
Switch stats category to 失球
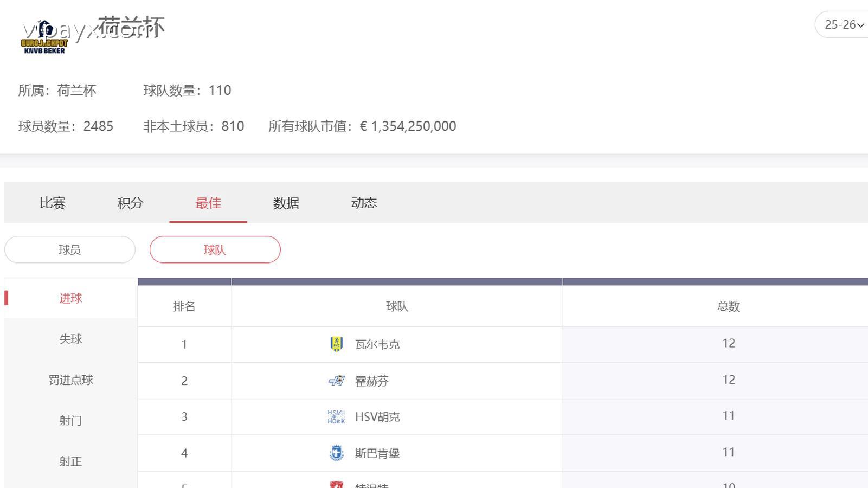[70, 339]
